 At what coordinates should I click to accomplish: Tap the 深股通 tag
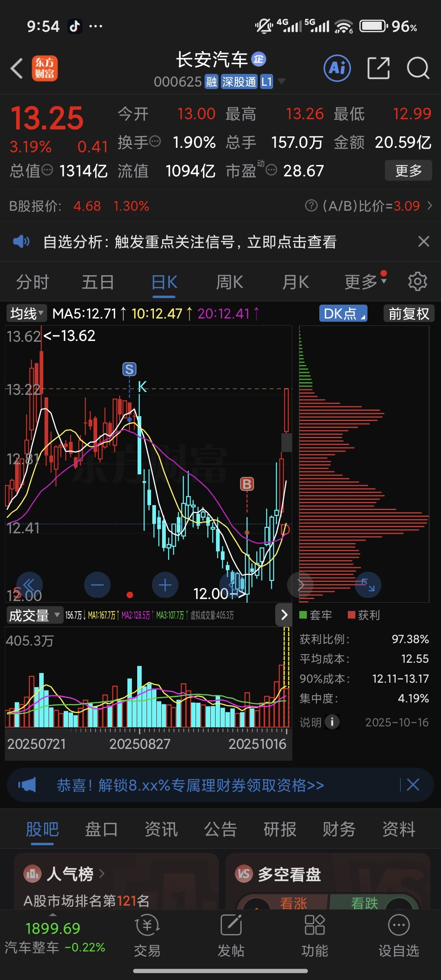coord(239,82)
